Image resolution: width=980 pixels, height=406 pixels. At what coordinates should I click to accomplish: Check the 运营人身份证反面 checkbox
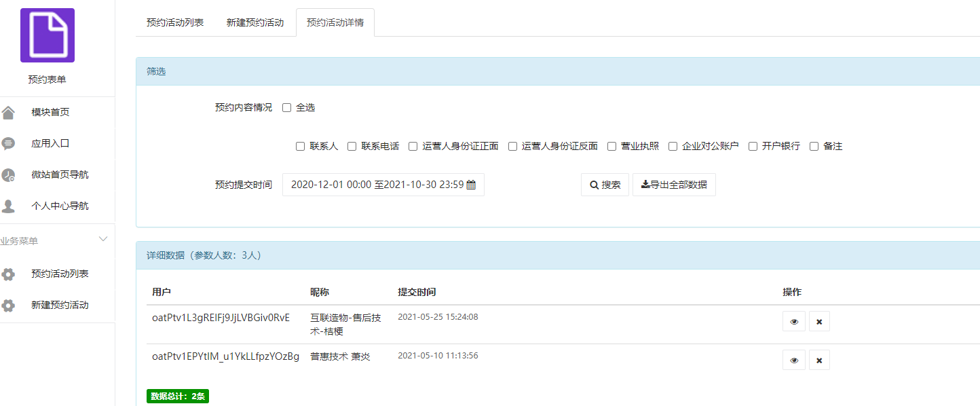pyautogui.click(x=512, y=146)
